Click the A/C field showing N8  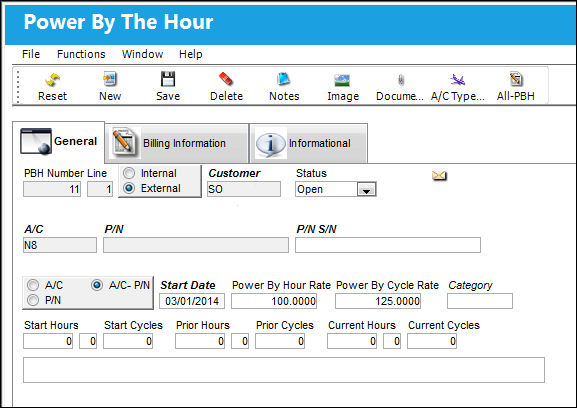(60, 245)
